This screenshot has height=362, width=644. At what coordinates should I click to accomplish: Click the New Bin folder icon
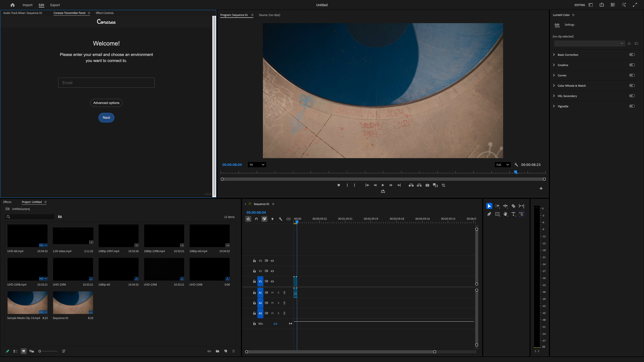[x=217, y=351]
